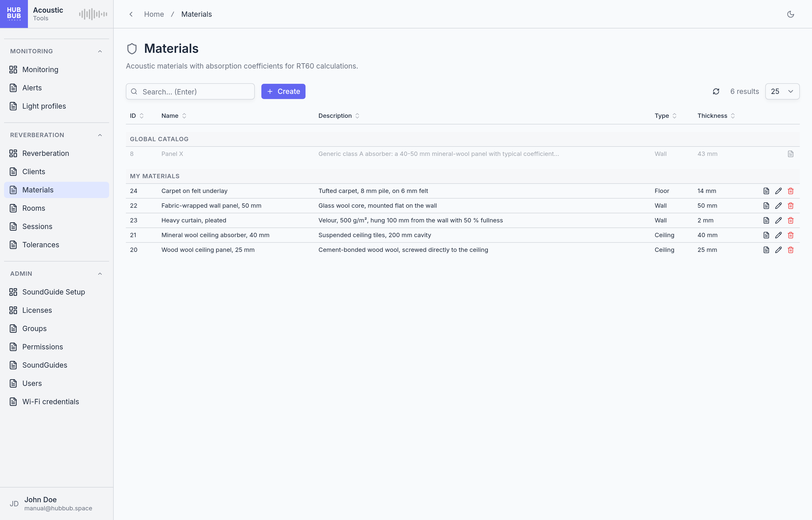The width and height of the screenshot is (812, 520).
Task: Open Reverberation dashboard item
Action: (57, 153)
